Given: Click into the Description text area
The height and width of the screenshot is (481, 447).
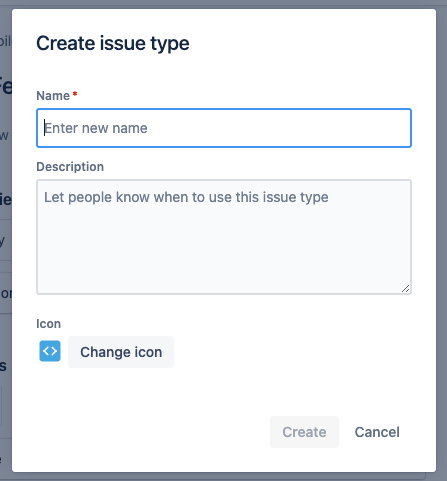Looking at the screenshot, I should [x=224, y=237].
